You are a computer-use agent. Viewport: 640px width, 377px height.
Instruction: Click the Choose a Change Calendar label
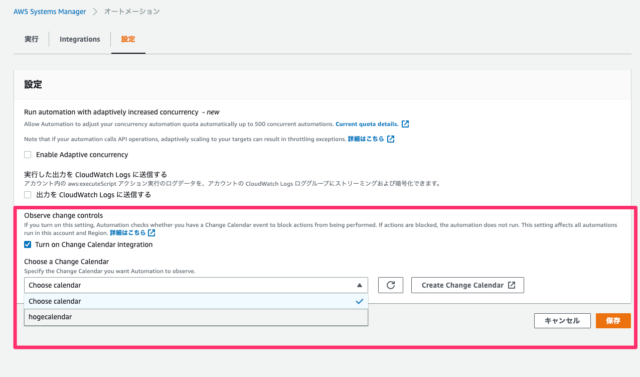[66, 262]
